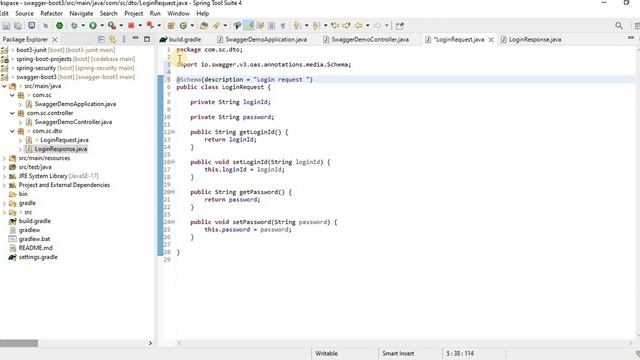Click the Relaunch icon after Stop
Viewport: 640px width, 360px height.
pyautogui.click(x=150, y=26)
